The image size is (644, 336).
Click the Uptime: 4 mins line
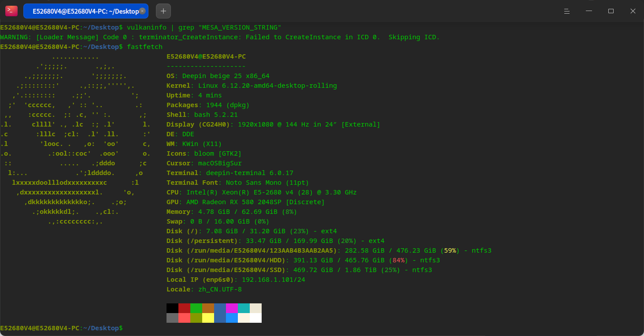tap(194, 95)
